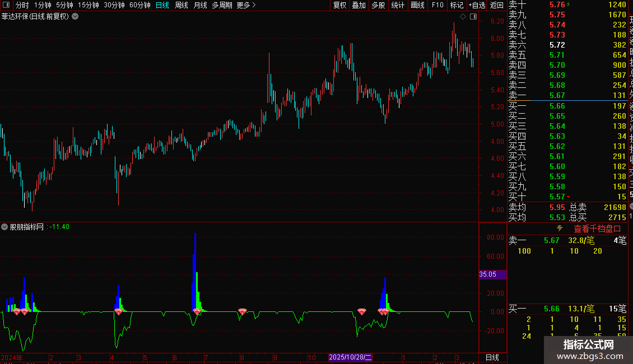This screenshot has width=633, height=364.
Task: Expand the 股朋指标网 indicator dropdown
Action: coord(4,227)
